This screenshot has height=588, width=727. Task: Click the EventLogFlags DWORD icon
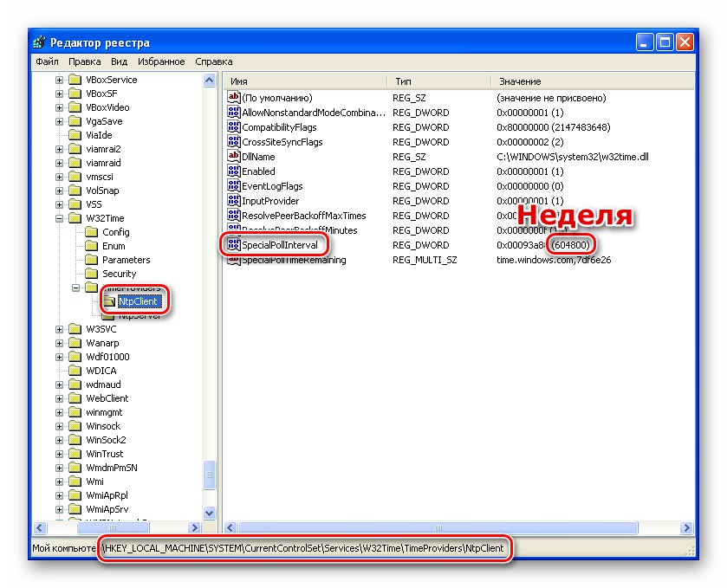coord(234,186)
